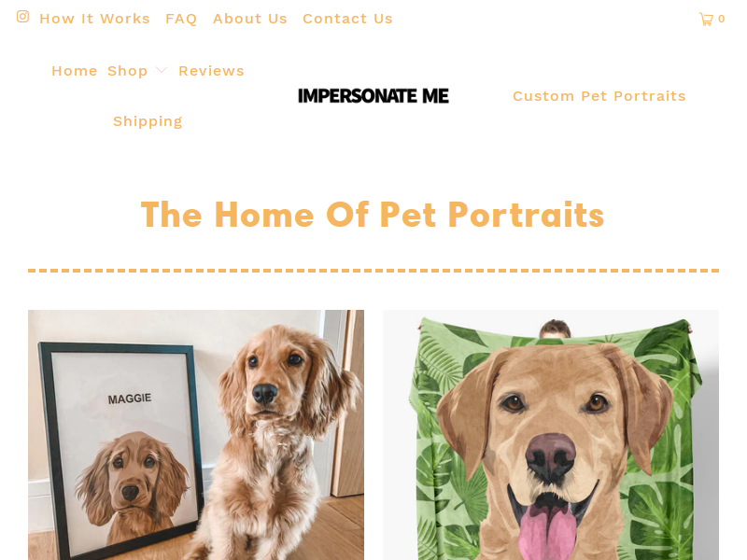Open Custom Pet Portraits link

(599, 96)
